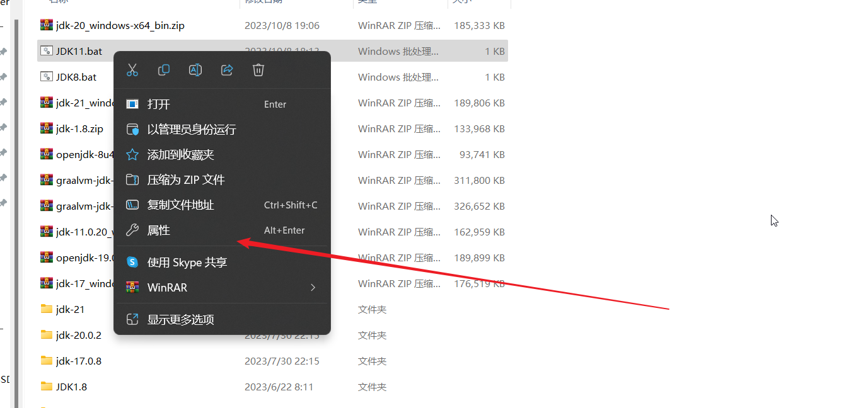Choose 添加到收藏夹 menu entry
The height and width of the screenshot is (408, 868).
click(x=222, y=154)
